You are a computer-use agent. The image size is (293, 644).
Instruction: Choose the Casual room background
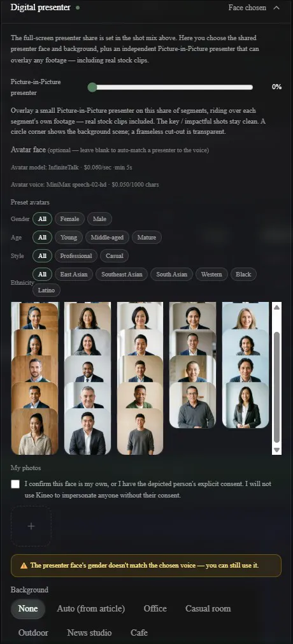[208, 609]
